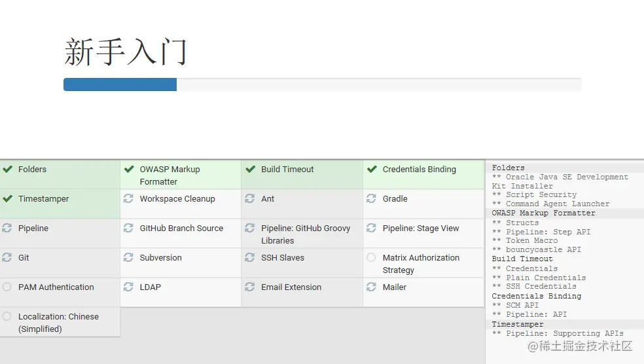
Task: Click the SSH Credentials log entry
Action: point(534,286)
